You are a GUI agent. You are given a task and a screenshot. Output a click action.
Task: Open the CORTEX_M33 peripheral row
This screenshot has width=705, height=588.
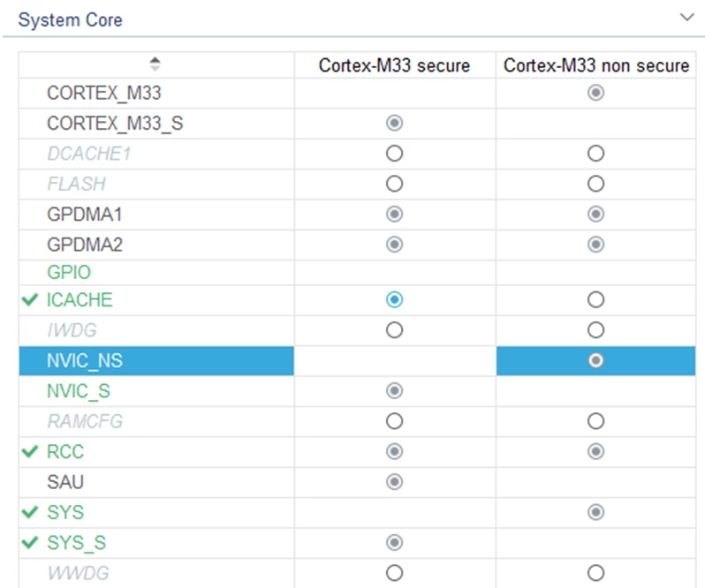point(104,93)
